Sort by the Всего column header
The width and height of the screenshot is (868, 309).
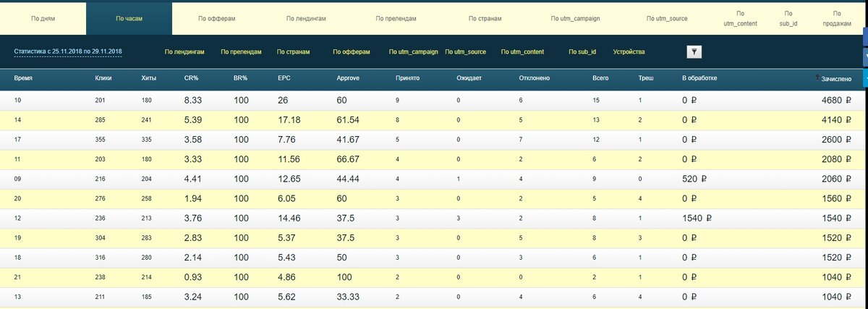(x=600, y=77)
